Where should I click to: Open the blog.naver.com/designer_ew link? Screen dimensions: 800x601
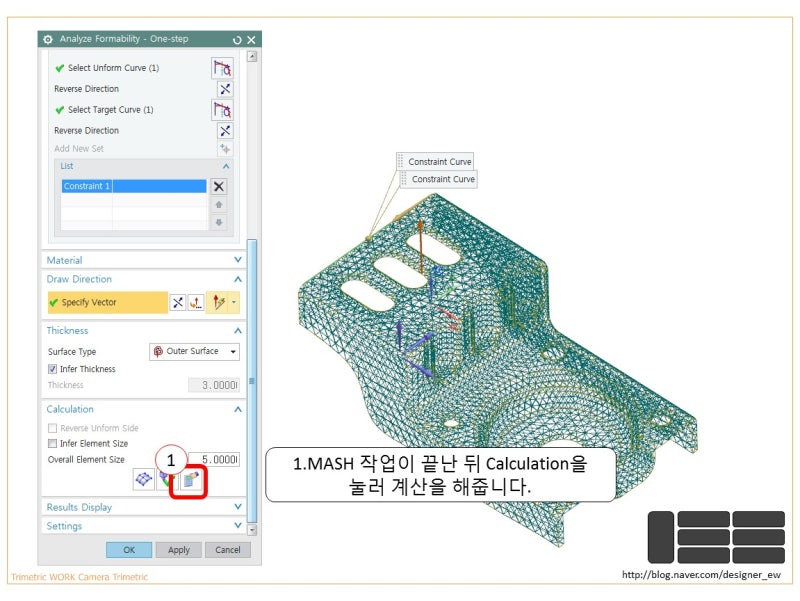701,575
